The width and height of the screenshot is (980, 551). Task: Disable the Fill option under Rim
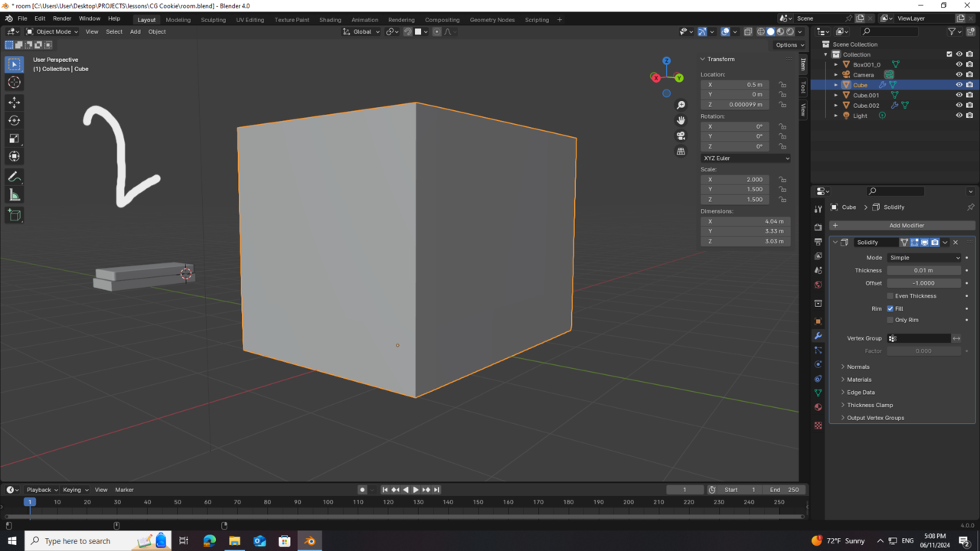click(890, 308)
